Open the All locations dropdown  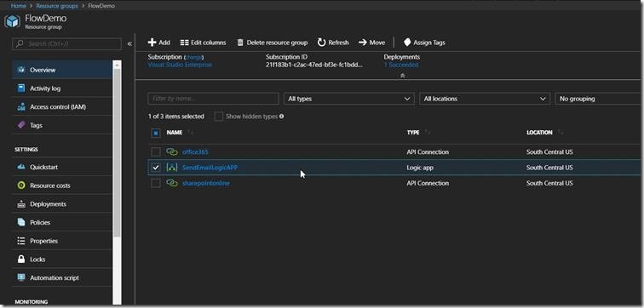485,99
